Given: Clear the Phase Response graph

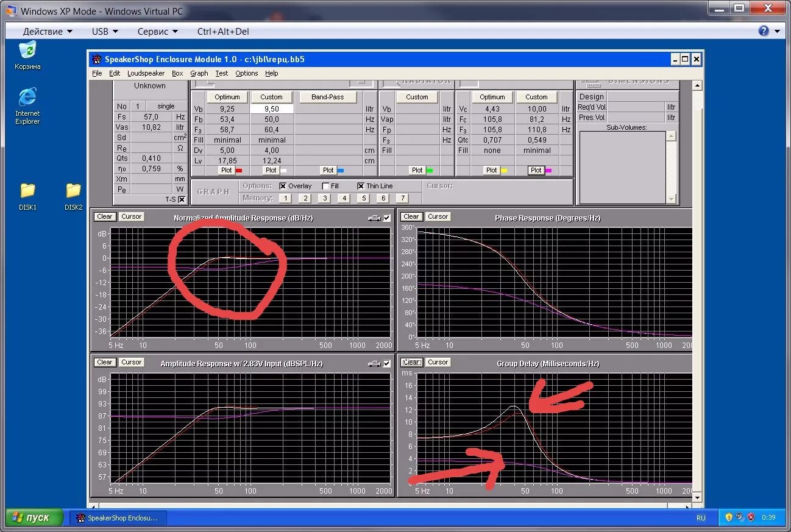Looking at the screenshot, I should click(411, 216).
